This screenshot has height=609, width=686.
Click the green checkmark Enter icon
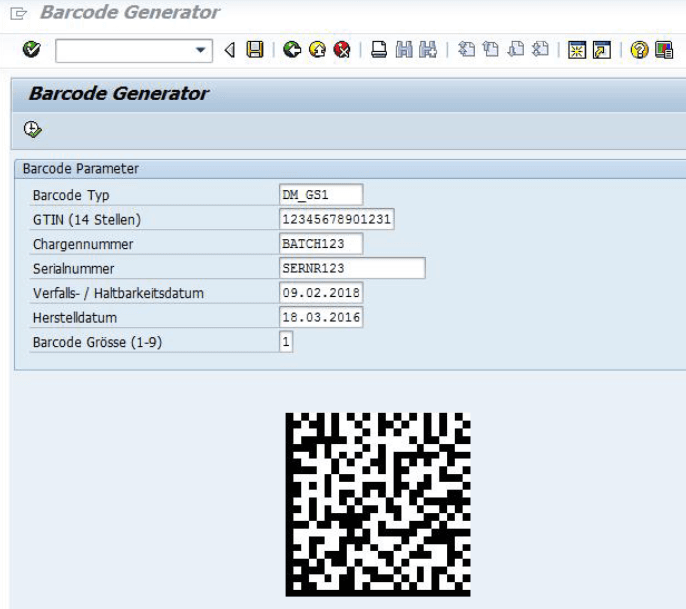(x=32, y=49)
